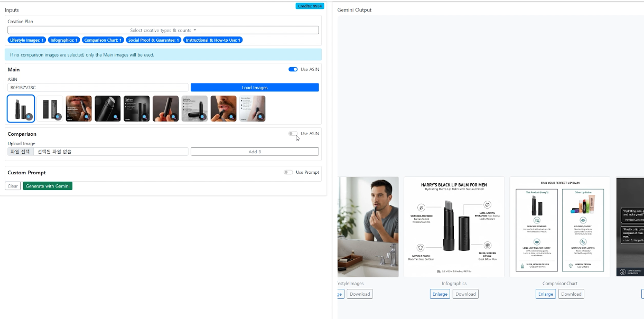
Task: Click magnifier icon on second boxed-product thumbnail
Action: pyautogui.click(x=58, y=117)
